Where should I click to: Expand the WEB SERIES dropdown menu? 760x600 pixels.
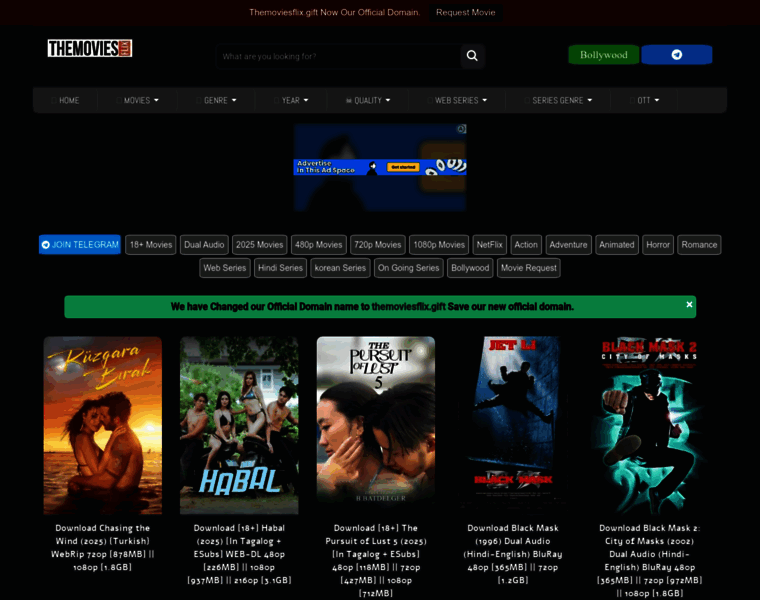[457, 100]
